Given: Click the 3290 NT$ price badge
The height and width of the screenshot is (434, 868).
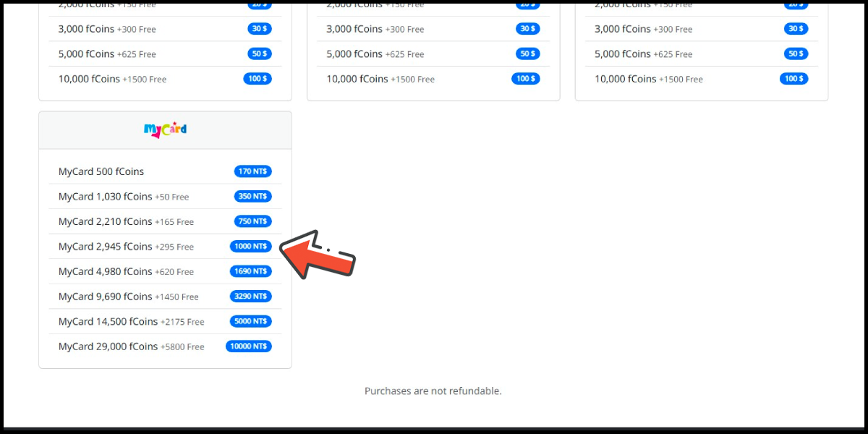Looking at the screenshot, I should [x=251, y=296].
